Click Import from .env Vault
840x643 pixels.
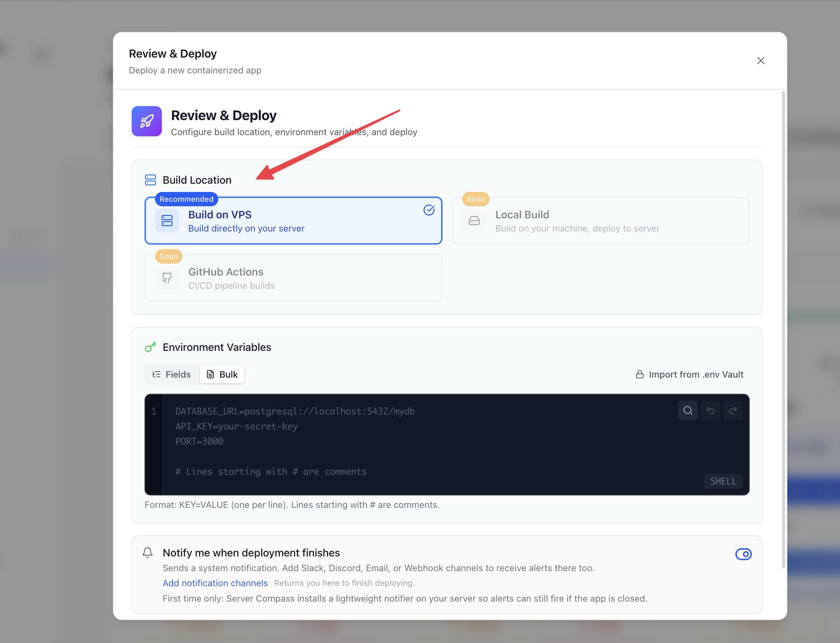coord(696,374)
